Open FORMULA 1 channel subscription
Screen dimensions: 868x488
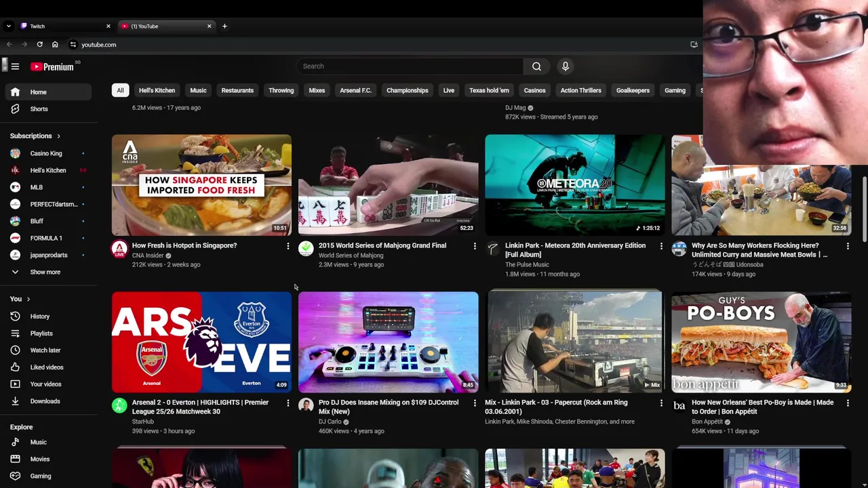pyautogui.click(x=47, y=238)
